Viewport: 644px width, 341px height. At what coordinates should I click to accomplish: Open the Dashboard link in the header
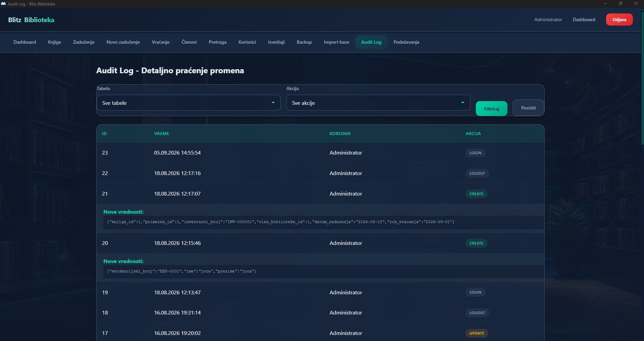click(x=584, y=19)
